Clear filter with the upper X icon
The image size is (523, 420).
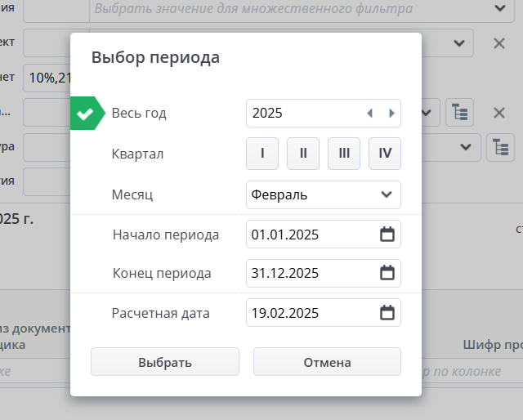499,42
